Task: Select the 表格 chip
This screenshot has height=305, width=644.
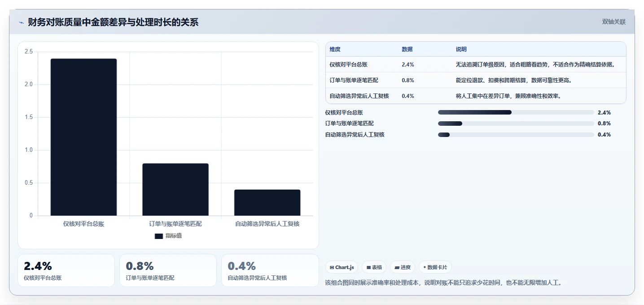Action: [x=374, y=267]
